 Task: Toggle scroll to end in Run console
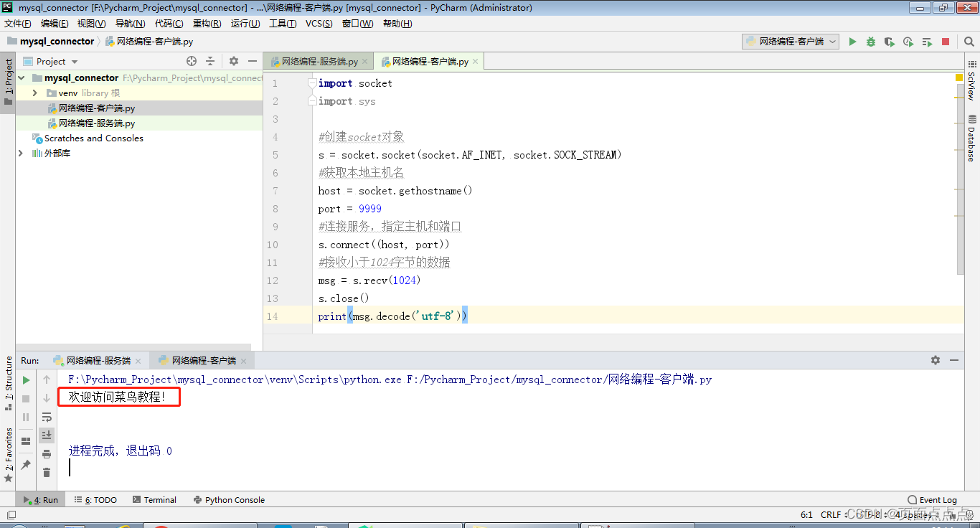pos(47,435)
